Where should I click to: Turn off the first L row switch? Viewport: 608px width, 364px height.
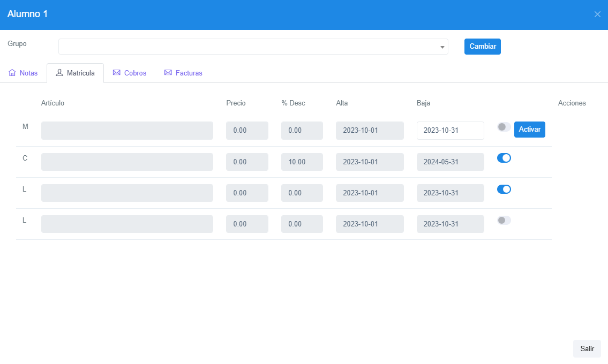pyautogui.click(x=504, y=189)
